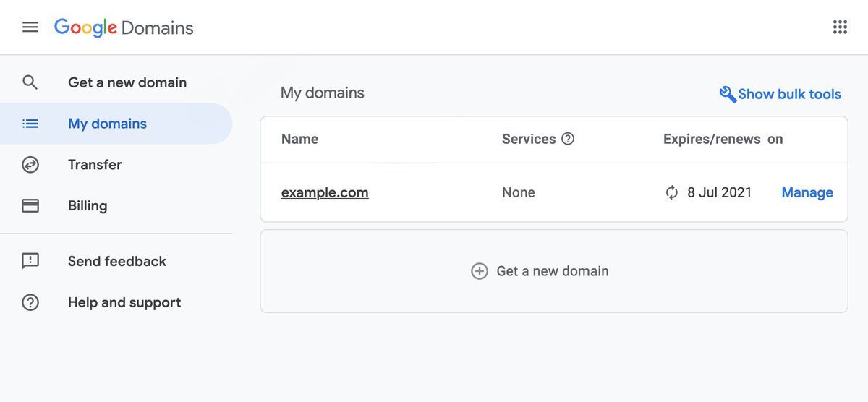Image resolution: width=868 pixels, height=402 pixels.
Task: Show bulk tools
Action: click(x=789, y=94)
